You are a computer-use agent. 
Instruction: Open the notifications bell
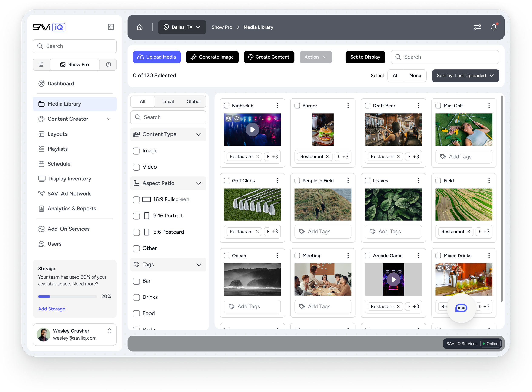tap(494, 27)
